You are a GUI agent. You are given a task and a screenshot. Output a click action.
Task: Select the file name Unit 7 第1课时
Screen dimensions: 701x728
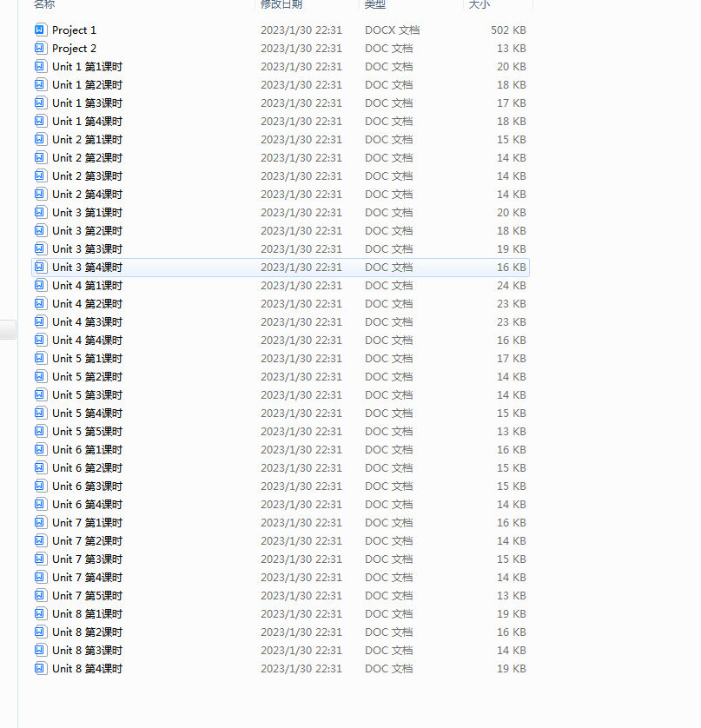click(87, 523)
